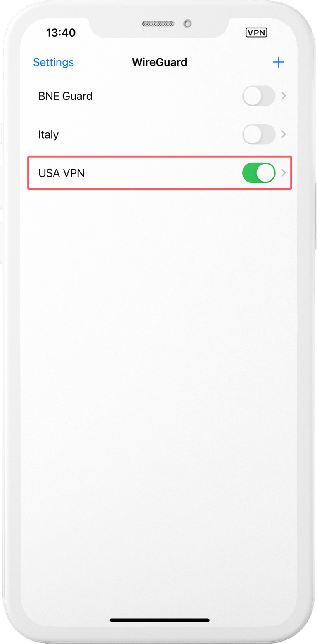Screen dimensions: 317x644
Task: Tap the front camera dot in notch
Action: point(188,24)
